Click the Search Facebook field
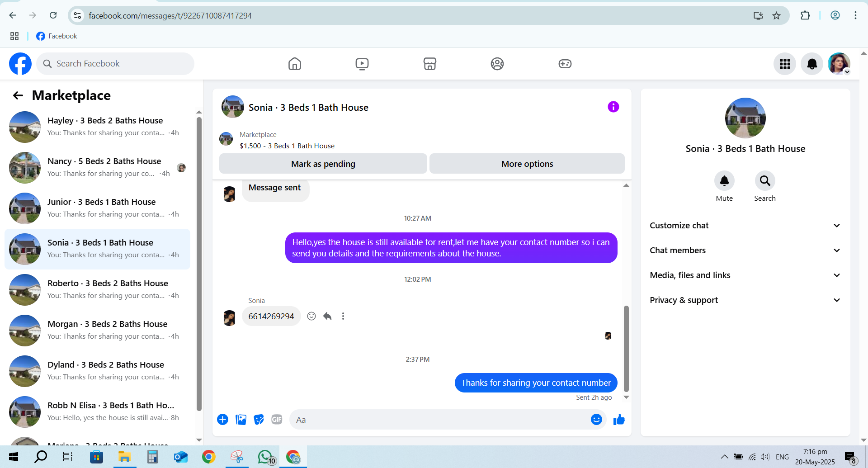868x468 pixels. click(x=115, y=64)
